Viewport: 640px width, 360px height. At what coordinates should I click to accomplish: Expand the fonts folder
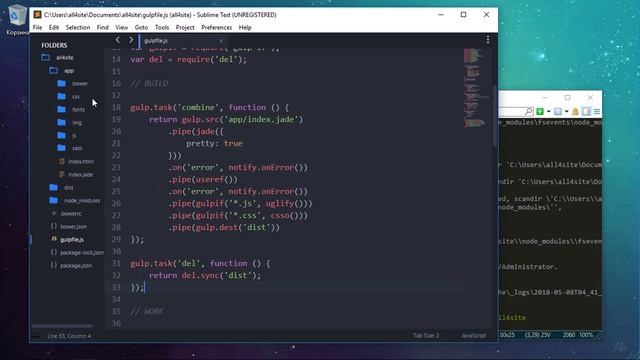[x=61, y=109]
